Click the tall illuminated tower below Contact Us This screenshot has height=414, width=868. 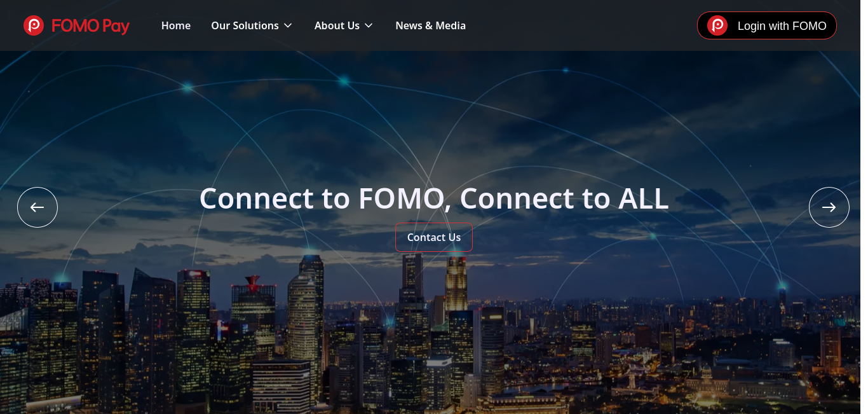click(456, 283)
